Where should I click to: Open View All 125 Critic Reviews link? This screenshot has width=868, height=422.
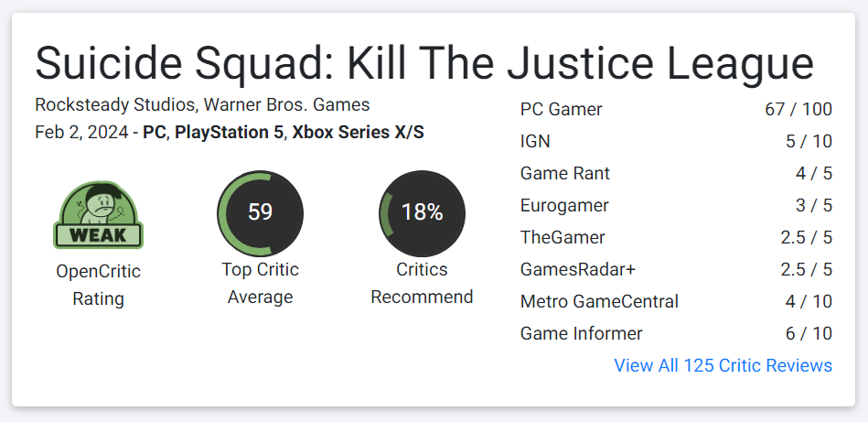[723, 365]
